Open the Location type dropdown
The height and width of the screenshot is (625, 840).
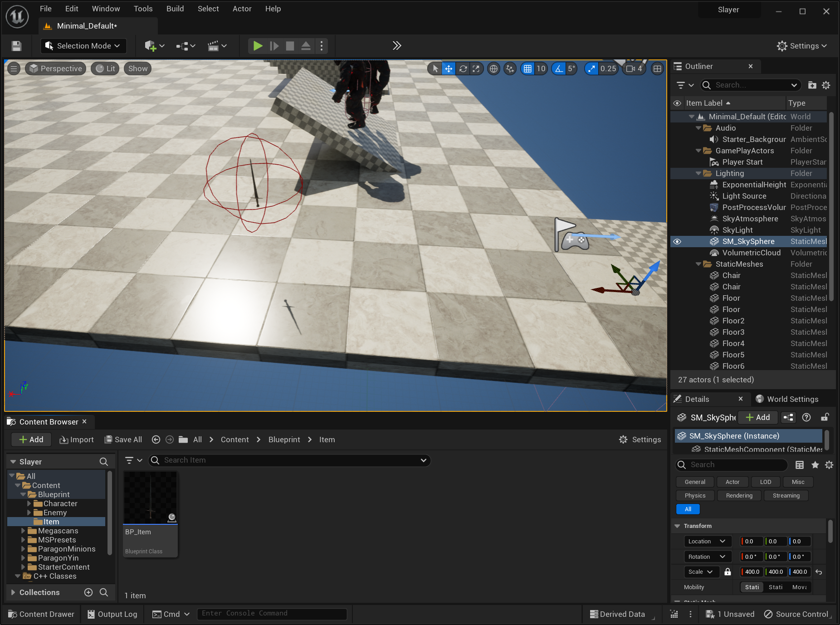(x=707, y=541)
